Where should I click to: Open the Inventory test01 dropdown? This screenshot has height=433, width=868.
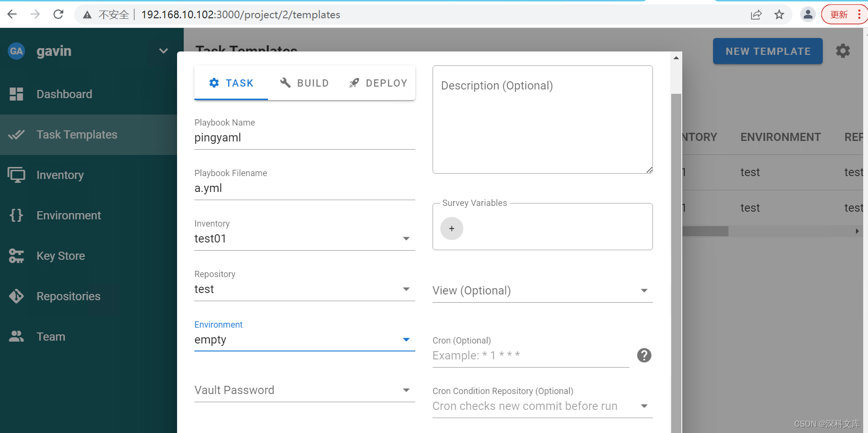[x=305, y=239]
